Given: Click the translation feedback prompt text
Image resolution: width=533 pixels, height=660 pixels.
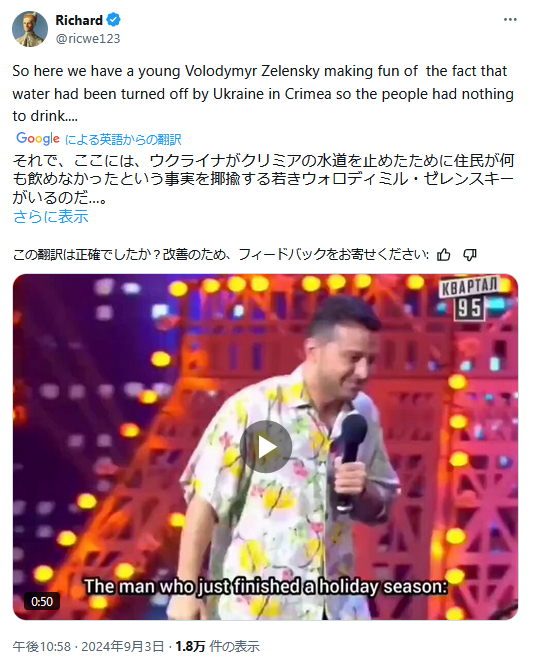Looking at the screenshot, I should point(221,255).
